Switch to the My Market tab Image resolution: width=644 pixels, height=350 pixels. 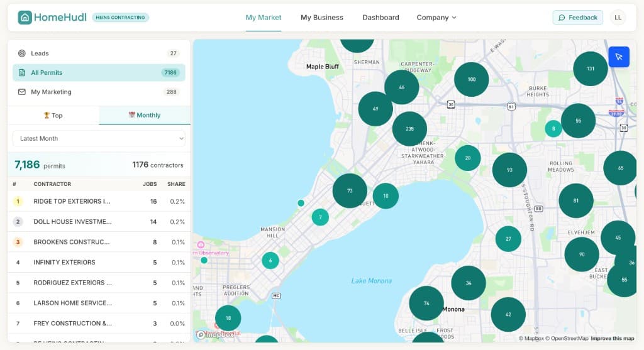pos(264,18)
